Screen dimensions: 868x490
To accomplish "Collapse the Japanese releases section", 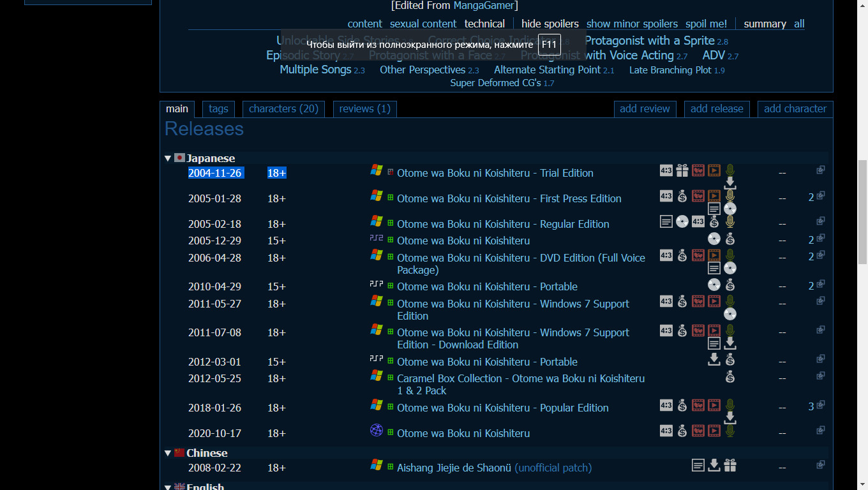I will (x=168, y=158).
